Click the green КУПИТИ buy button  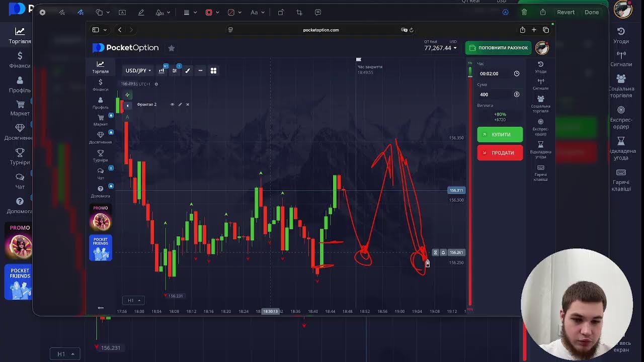coord(500,134)
